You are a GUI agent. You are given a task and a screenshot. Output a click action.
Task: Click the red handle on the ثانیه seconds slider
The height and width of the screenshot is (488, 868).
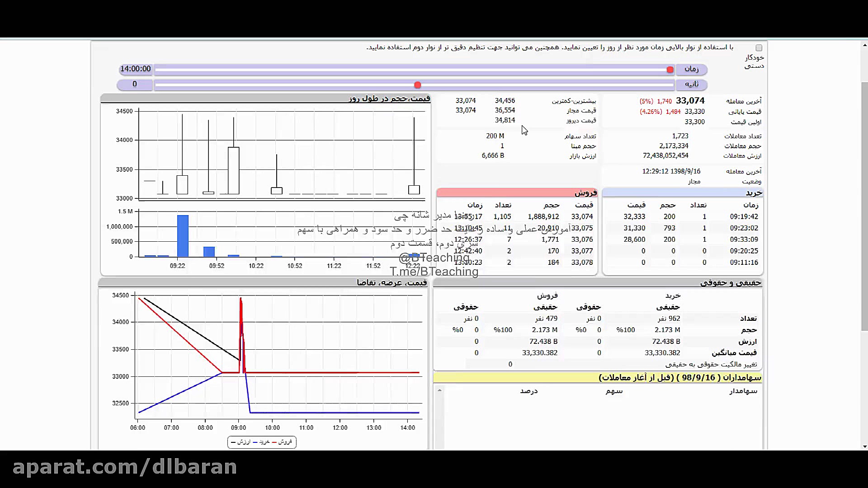tap(418, 85)
